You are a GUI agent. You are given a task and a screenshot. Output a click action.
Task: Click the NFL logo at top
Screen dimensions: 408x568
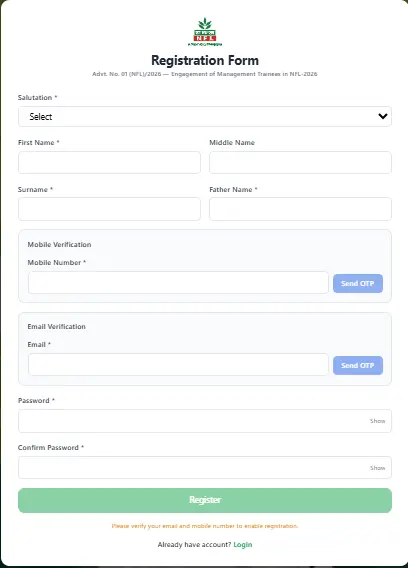coord(205,32)
